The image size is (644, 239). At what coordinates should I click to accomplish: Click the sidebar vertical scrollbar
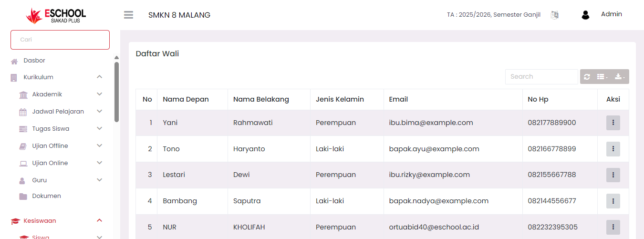coord(116,92)
